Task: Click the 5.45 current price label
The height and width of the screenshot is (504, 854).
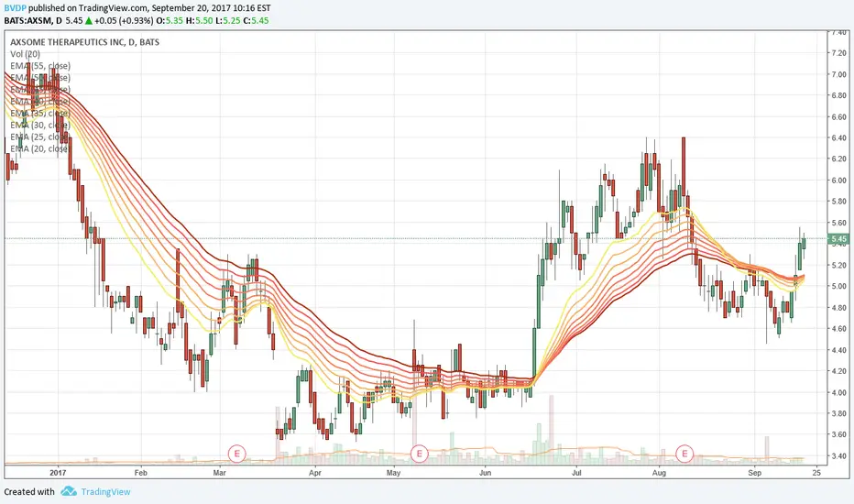Action: point(838,238)
